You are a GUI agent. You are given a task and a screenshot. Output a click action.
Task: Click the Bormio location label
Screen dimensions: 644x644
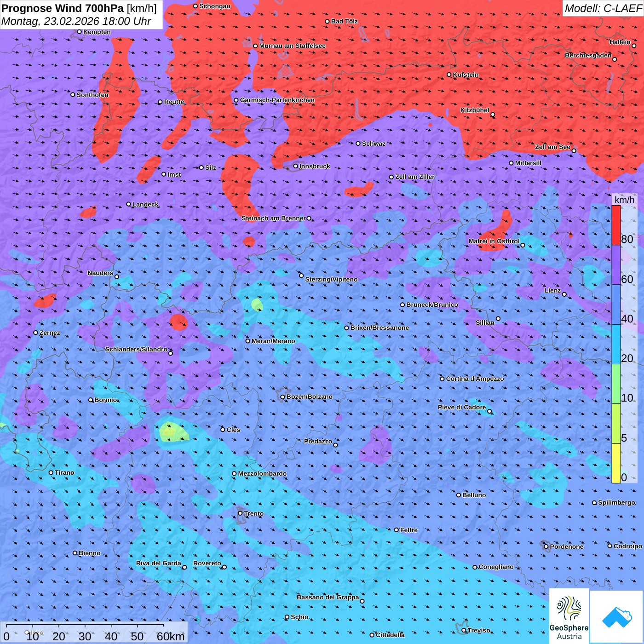[106, 400]
